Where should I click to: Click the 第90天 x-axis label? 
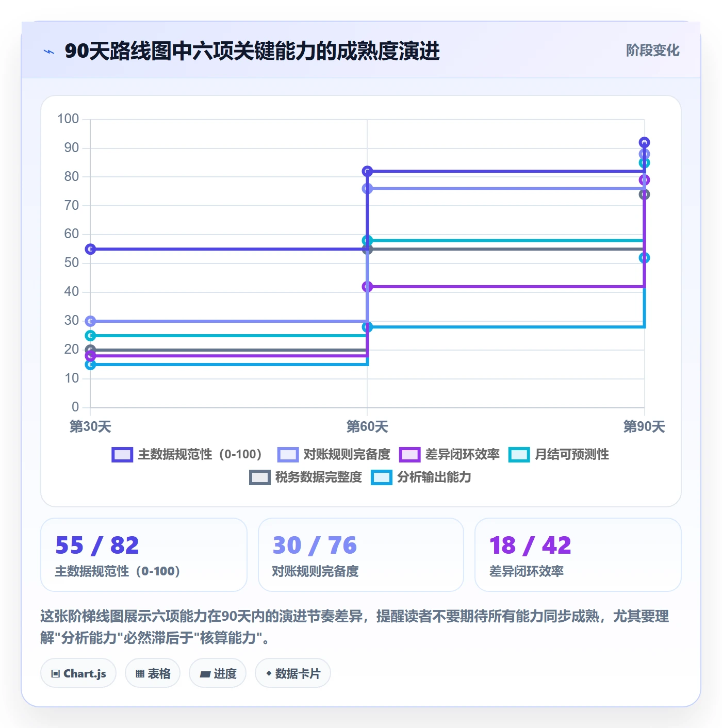[x=644, y=426]
